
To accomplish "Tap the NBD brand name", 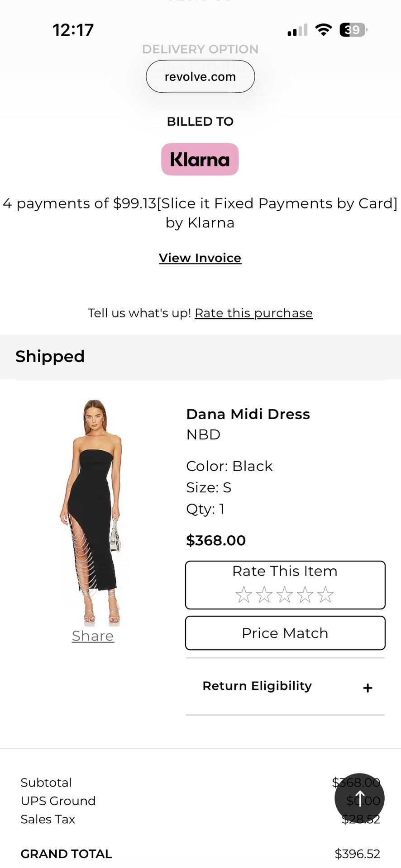I will [203, 434].
